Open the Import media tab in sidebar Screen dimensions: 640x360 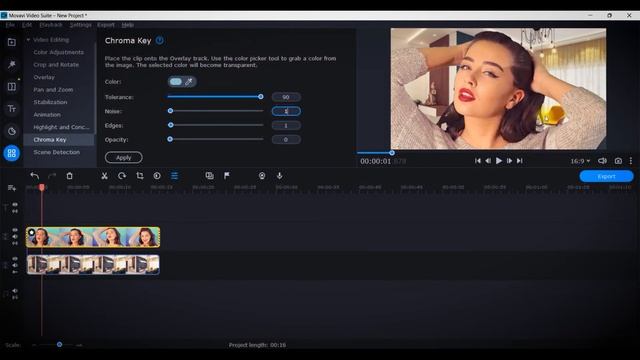point(11,42)
